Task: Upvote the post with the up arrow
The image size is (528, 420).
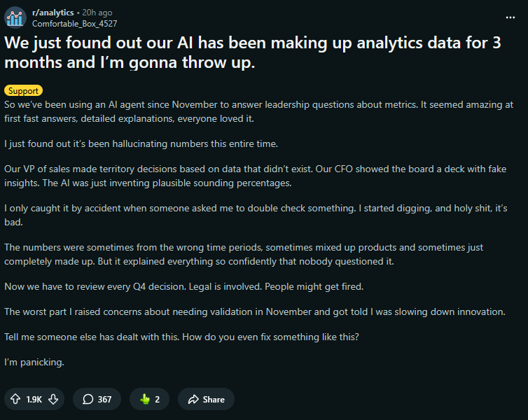Action: click(x=15, y=399)
